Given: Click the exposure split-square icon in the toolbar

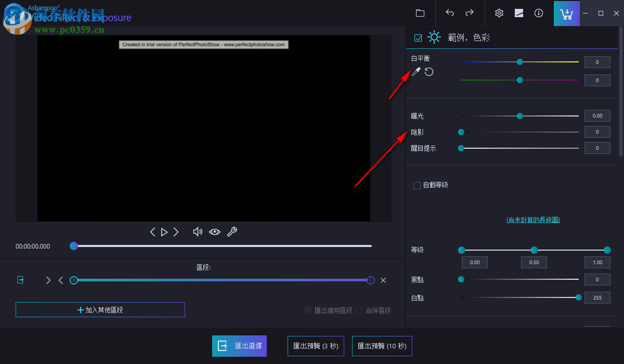Looking at the screenshot, I should [518, 13].
